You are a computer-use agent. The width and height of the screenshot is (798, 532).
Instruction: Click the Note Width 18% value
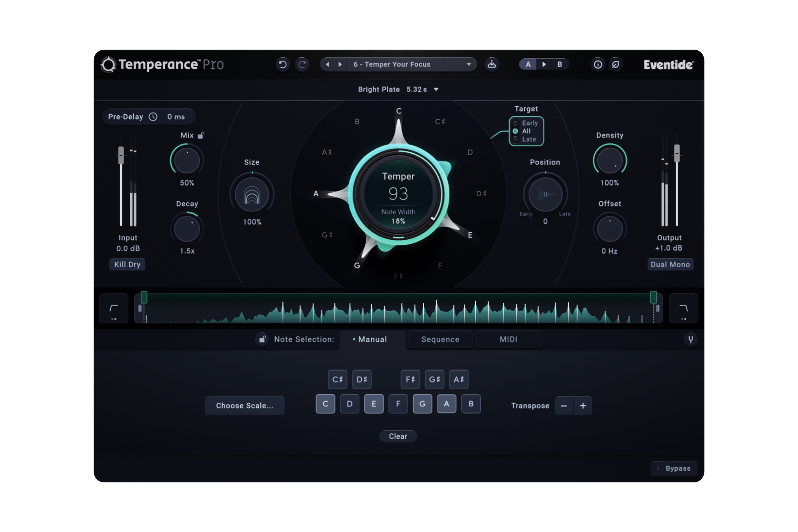click(x=398, y=221)
